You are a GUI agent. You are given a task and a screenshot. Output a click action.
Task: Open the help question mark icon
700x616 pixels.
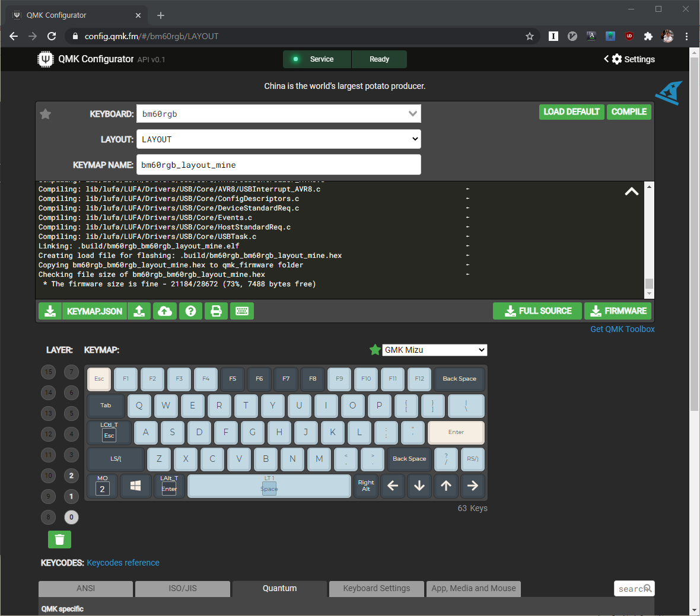pyautogui.click(x=190, y=311)
